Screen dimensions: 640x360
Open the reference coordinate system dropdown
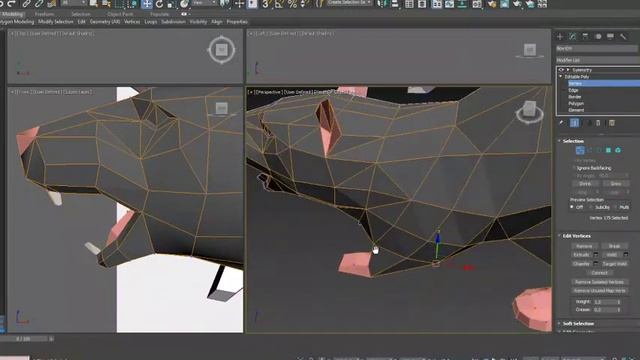[204, 3]
